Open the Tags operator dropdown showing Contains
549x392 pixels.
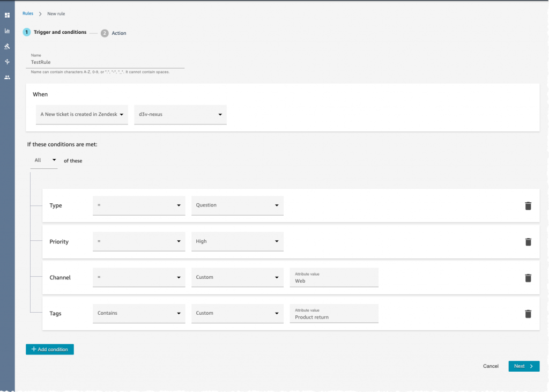pyautogui.click(x=139, y=314)
